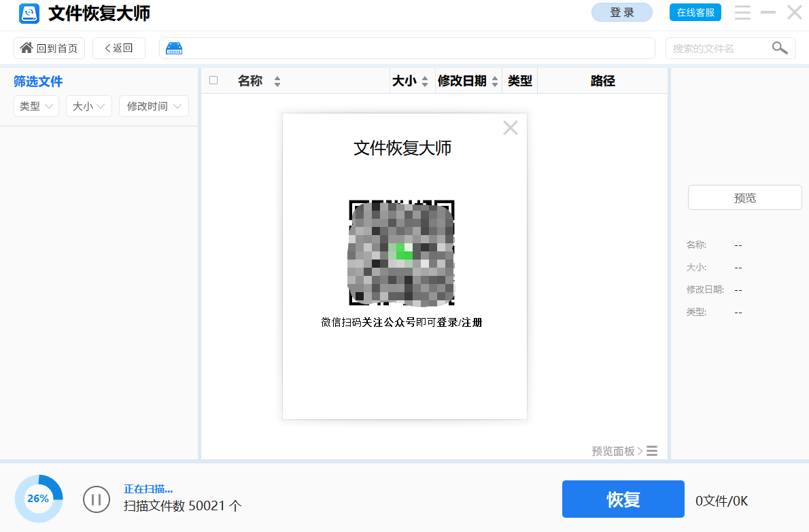Screen dimensions: 809x532
Task: Collapse the 预览面板 panel expander
Action: pos(617,451)
